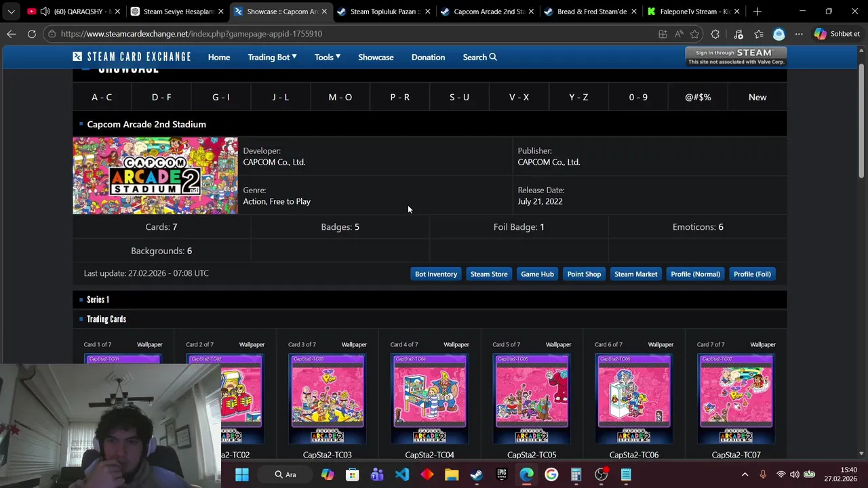Filter showcase by S - U
Image resolution: width=868 pixels, height=488 pixels.
459,97
